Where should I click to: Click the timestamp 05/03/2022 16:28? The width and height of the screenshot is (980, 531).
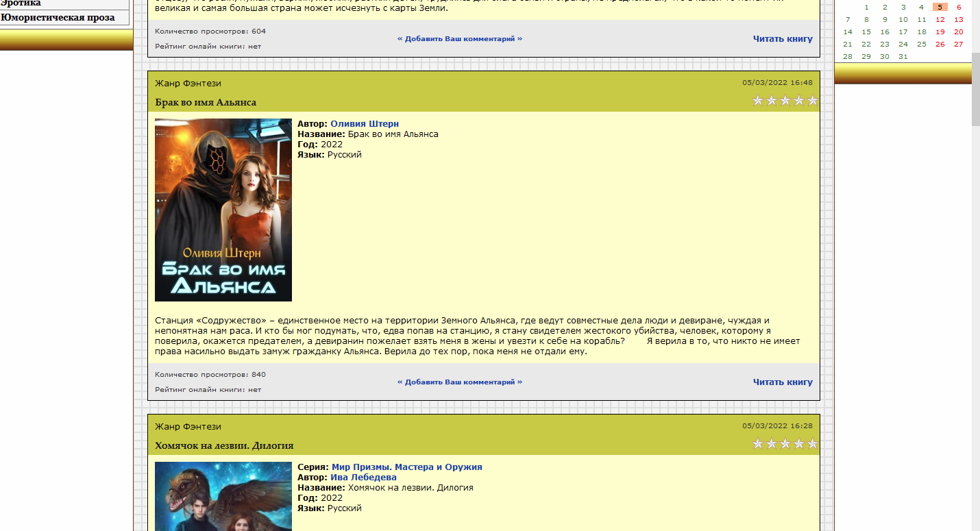click(x=777, y=426)
